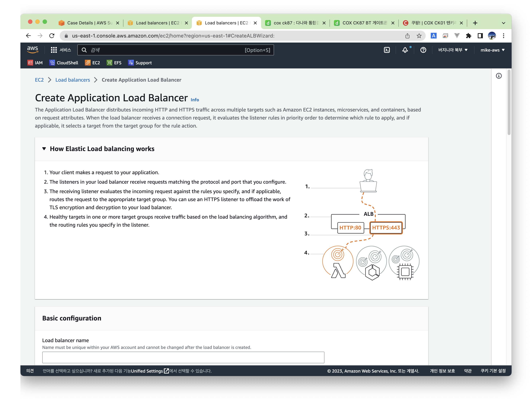
Task: Collapse How Elastic Load balancing works section
Action: pyautogui.click(x=44, y=149)
